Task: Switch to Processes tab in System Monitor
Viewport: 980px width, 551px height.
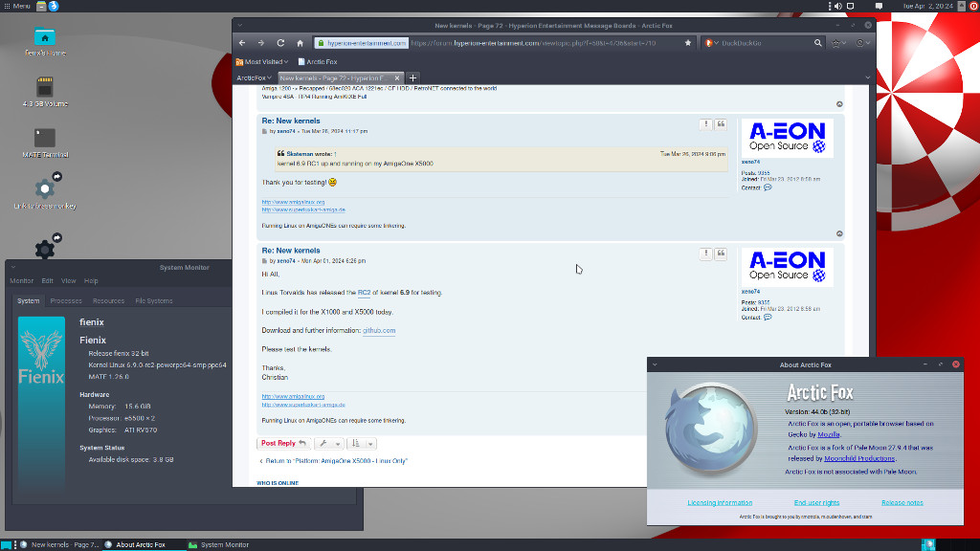Action: 66,301
